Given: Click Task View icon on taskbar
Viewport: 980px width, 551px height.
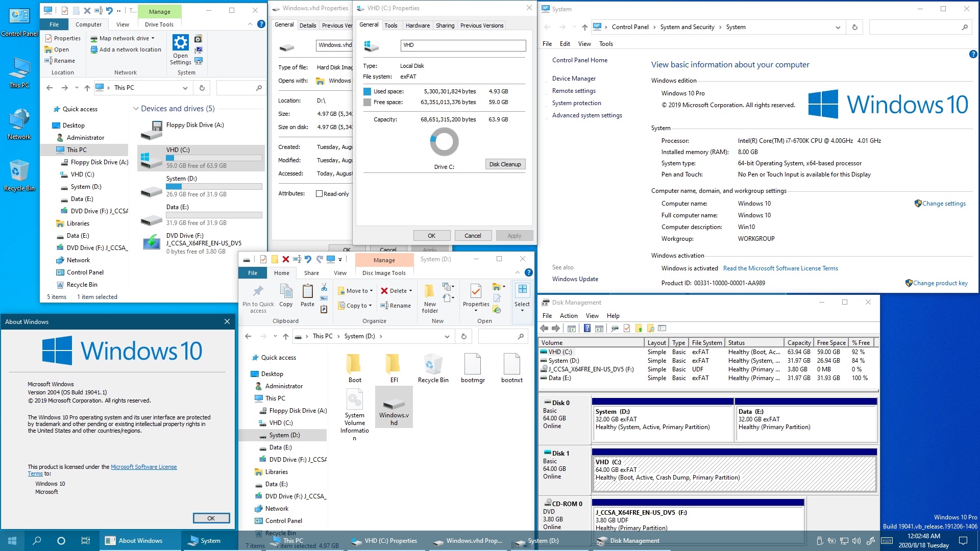Looking at the screenshot, I should pyautogui.click(x=86, y=541).
